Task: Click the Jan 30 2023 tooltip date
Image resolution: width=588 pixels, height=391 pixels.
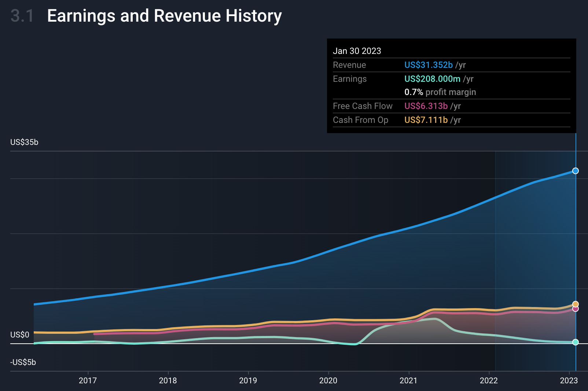Action: 357,51
